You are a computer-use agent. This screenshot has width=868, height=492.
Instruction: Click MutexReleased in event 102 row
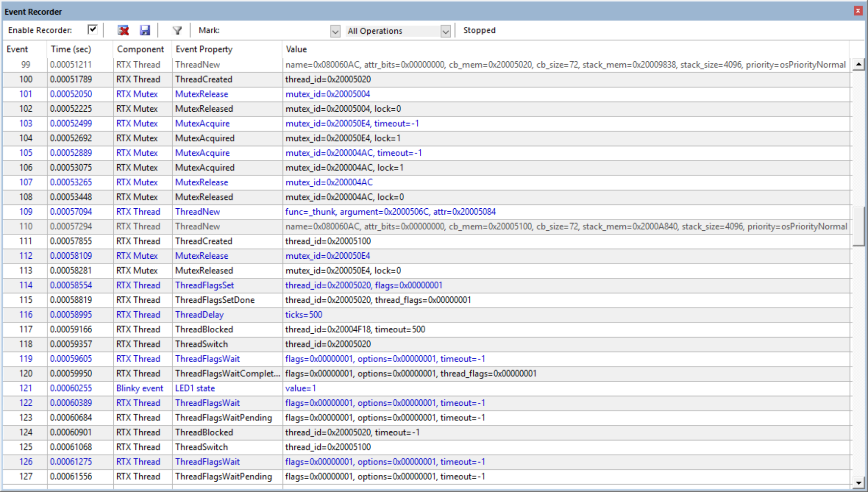(x=204, y=109)
